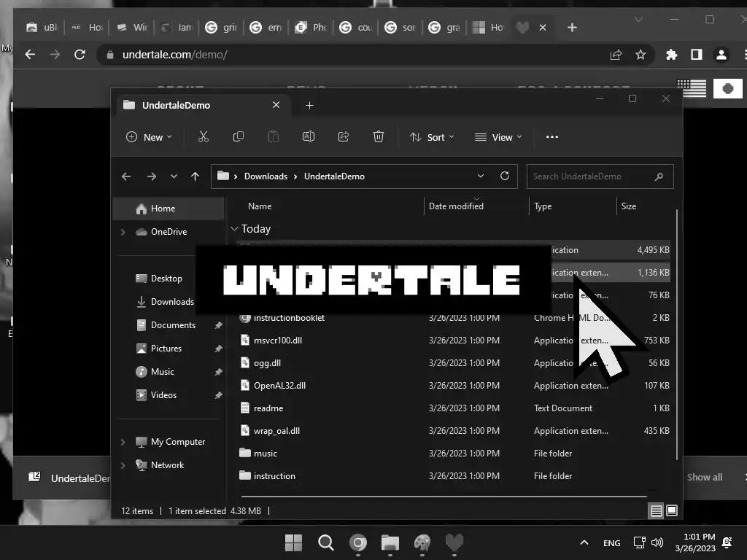Show hidden system tray icons chevron
747x560 pixels.
584,542
